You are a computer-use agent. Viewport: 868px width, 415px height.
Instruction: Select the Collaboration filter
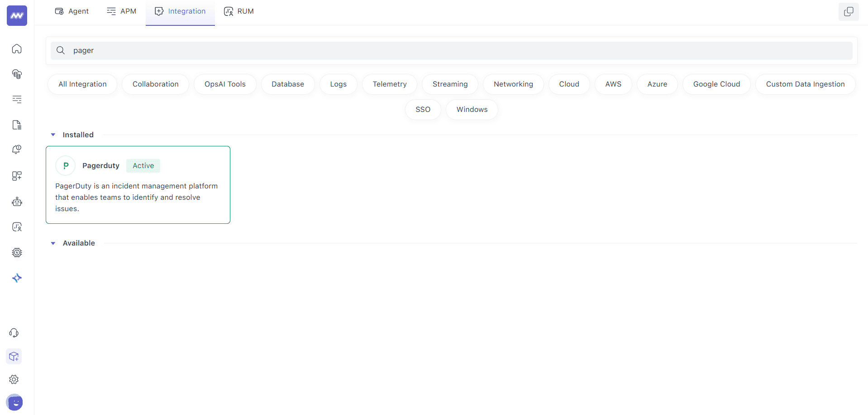pos(155,84)
